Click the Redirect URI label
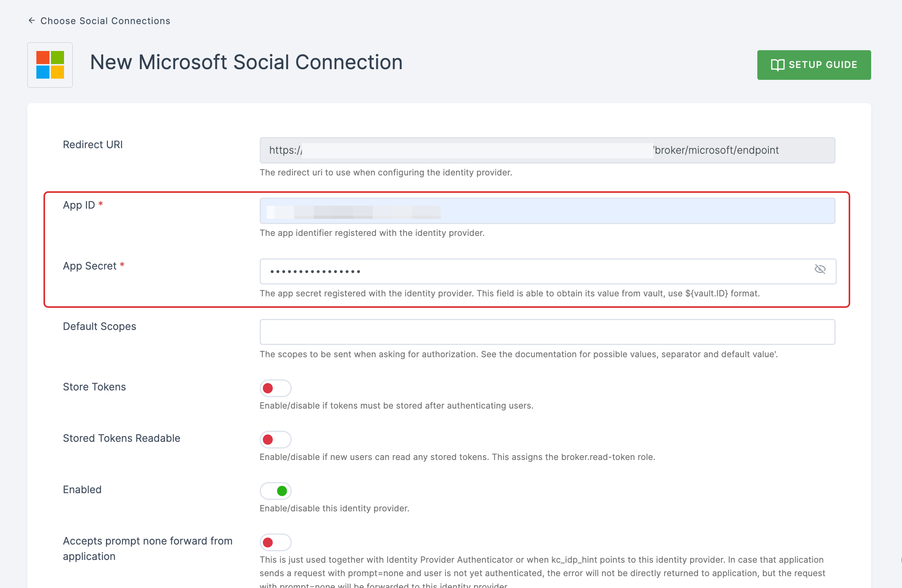The width and height of the screenshot is (902, 588). pyautogui.click(x=93, y=145)
